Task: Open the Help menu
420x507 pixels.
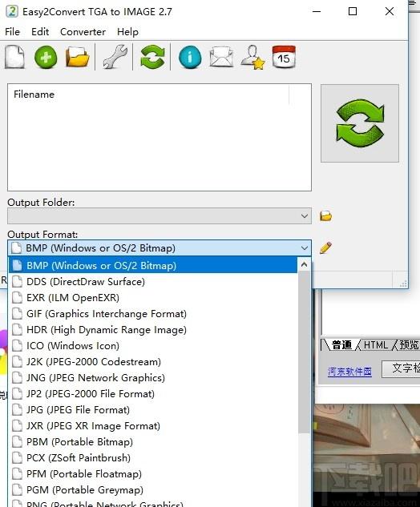Action: point(127,32)
